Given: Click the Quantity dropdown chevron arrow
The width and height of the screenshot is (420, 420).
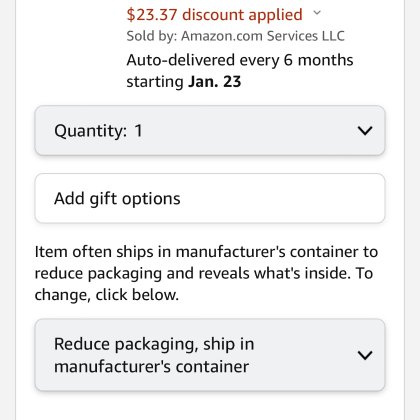Looking at the screenshot, I should coord(365,131).
